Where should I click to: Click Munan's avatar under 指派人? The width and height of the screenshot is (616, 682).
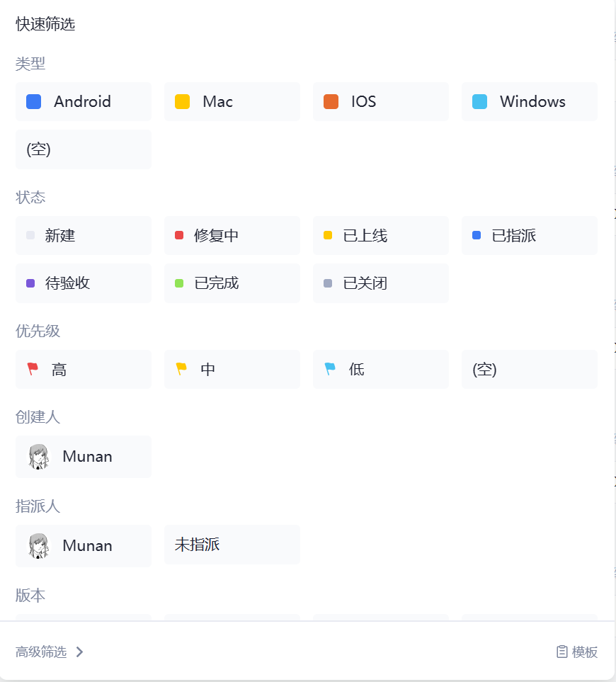pos(39,546)
